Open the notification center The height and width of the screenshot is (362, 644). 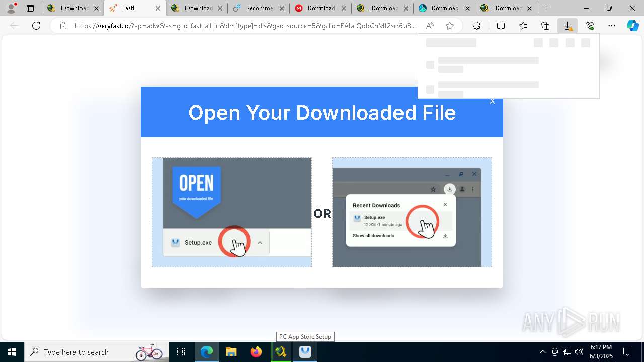coord(627,352)
